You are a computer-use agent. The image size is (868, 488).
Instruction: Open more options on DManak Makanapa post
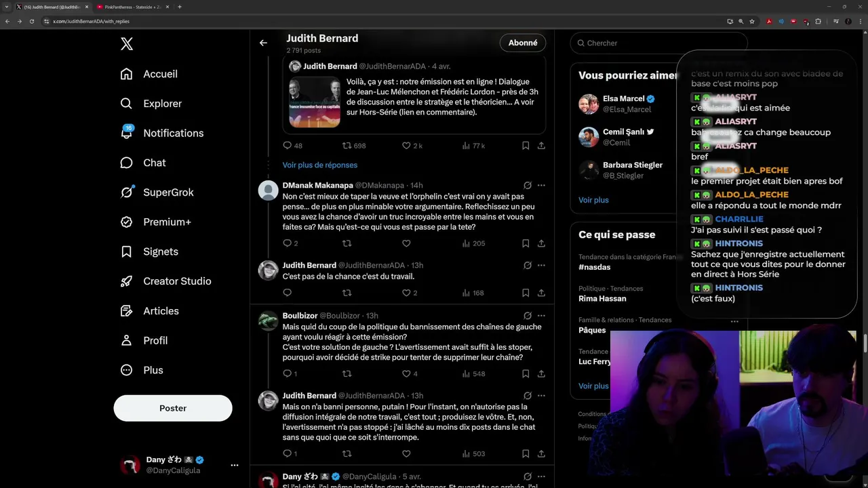point(541,185)
